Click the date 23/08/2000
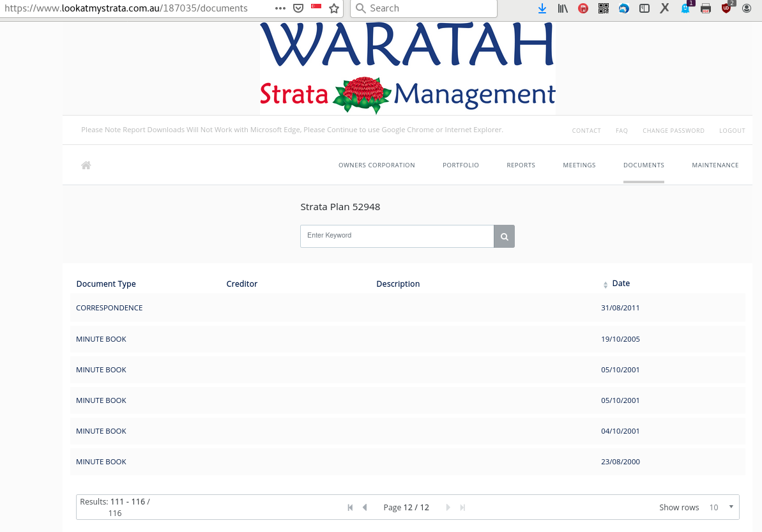The width and height of the screenshot is (762, 532). pos(621,462)
